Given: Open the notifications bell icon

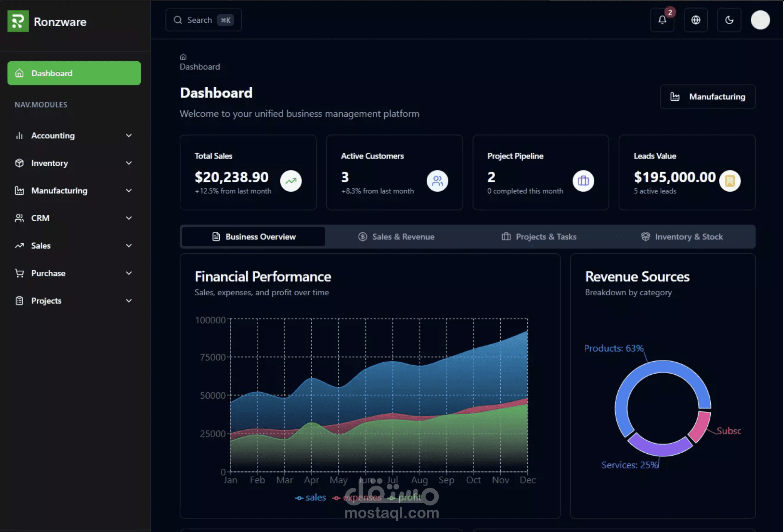Looking at the screenshot, I should click(662, 20).
